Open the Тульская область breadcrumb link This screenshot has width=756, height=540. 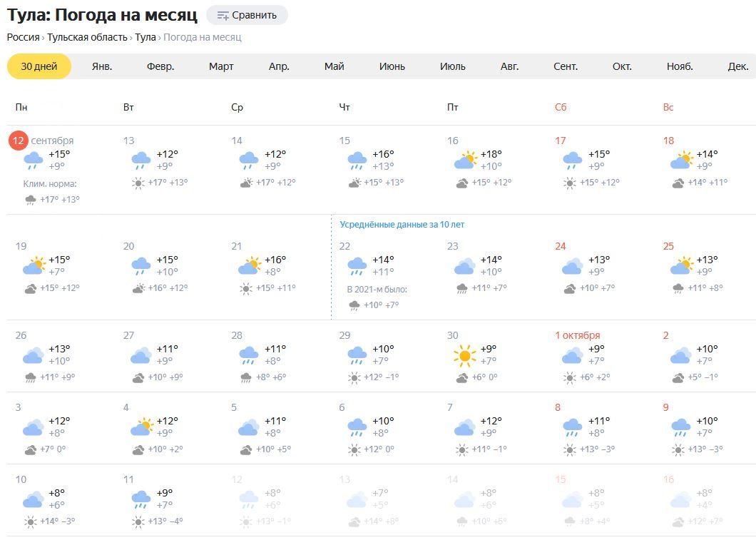tap(87, 38)
